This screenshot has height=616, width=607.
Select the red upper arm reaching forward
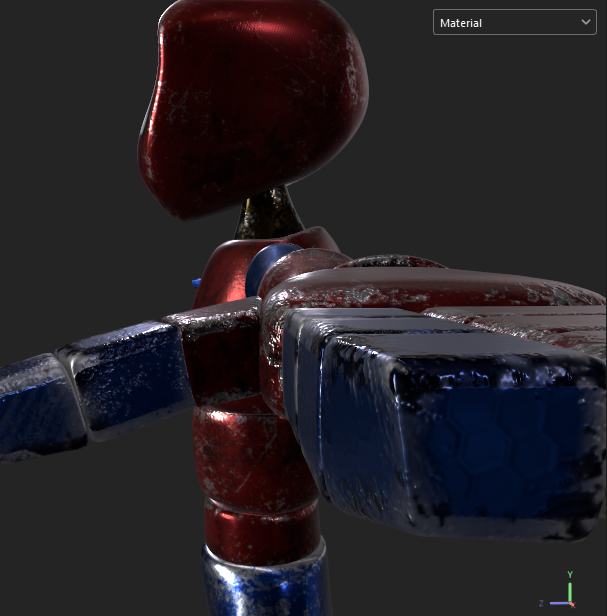(420, 288)
